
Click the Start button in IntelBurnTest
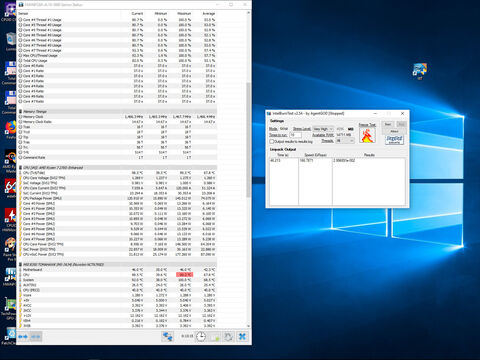[x=388, y=124]
